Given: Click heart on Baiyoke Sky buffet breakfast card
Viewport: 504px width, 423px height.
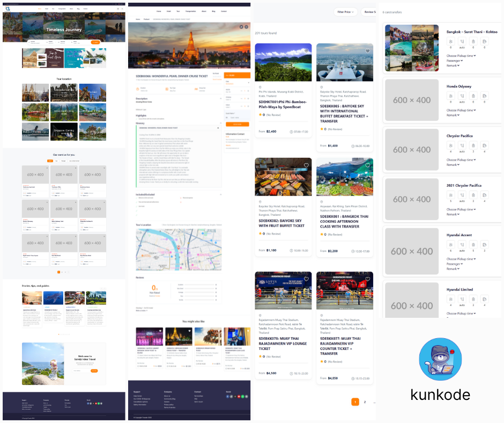Looking at the screenshot, I should point(368,51).
